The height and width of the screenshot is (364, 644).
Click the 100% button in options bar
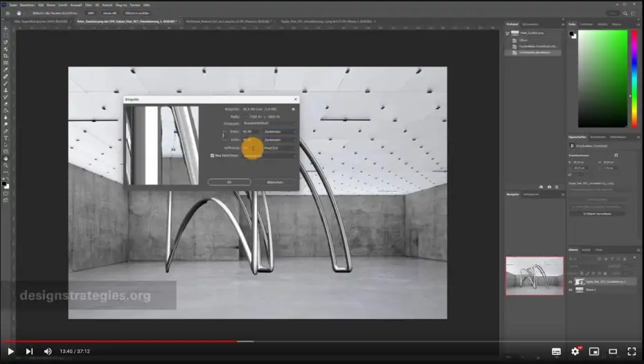tap(91, 13)
